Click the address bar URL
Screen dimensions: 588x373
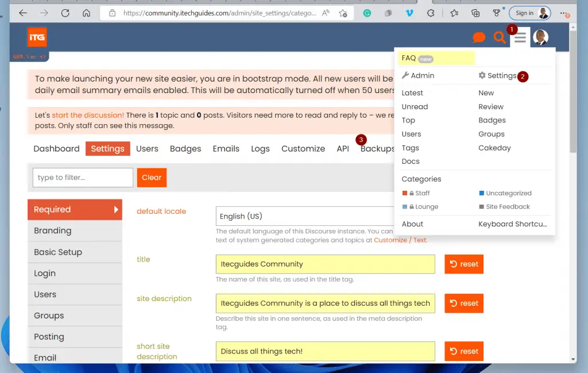pos(219,13)
